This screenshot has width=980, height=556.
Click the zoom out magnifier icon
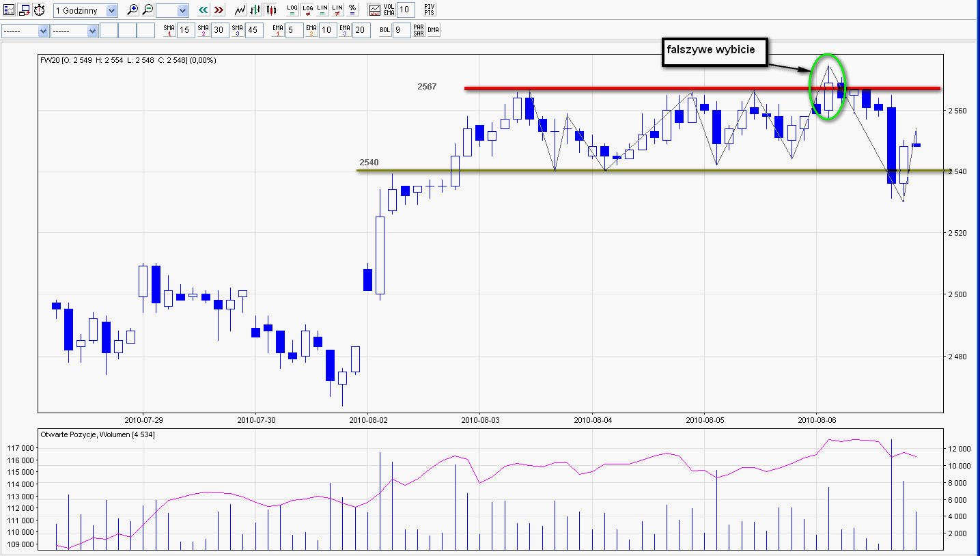[x=148, y=10]
